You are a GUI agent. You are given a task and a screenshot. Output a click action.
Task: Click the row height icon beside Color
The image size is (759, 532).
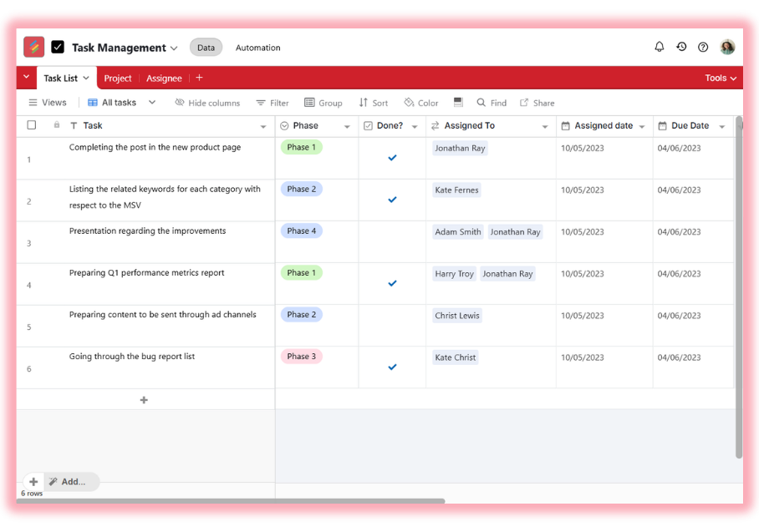pyautogui.click(x=458, y=102)
